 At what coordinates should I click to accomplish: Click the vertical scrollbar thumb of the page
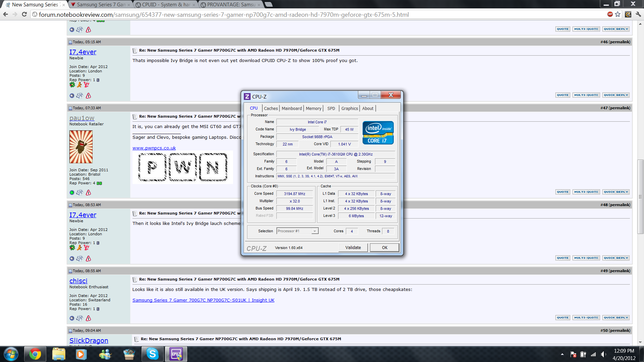[641, 197]
